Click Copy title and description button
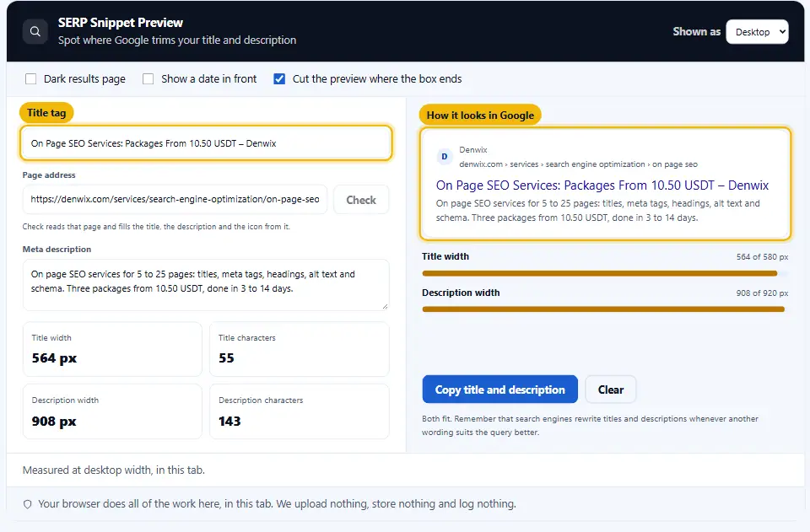 click(x=499, y=390)
